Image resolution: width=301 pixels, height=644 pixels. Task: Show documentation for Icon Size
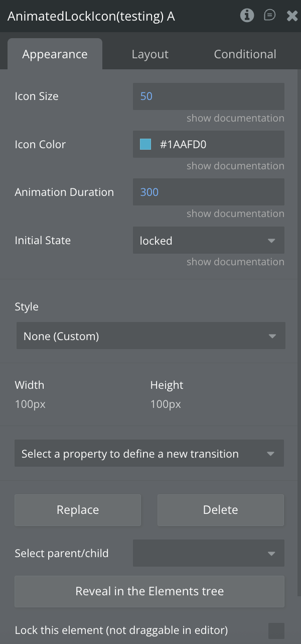click(x=235, y=118)
